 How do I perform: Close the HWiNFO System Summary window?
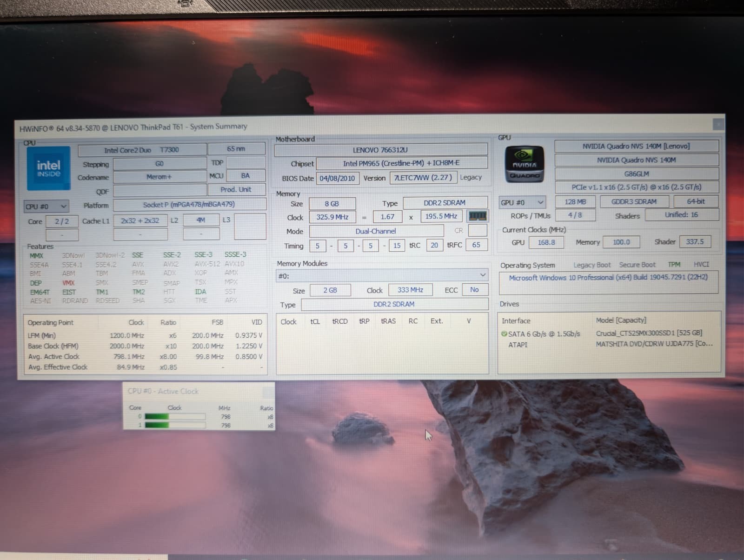point(718,124)
